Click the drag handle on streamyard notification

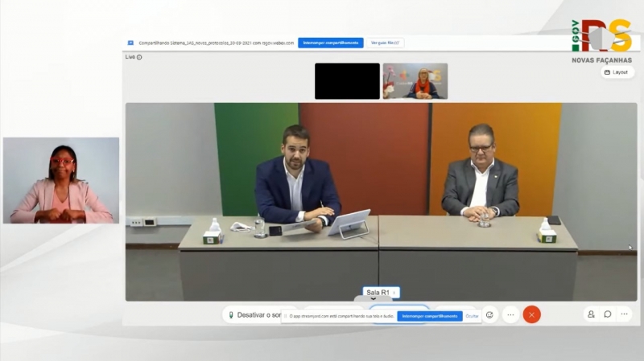[286, 316]
